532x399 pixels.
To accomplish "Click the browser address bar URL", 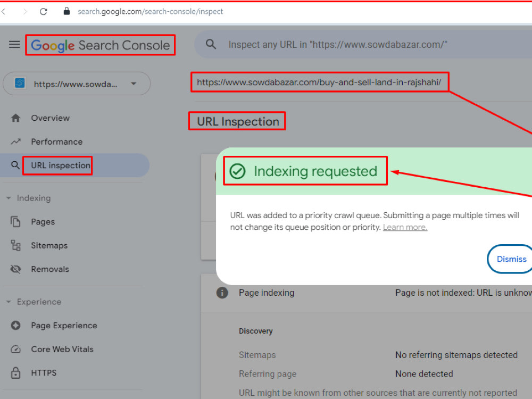I will 151,12.
